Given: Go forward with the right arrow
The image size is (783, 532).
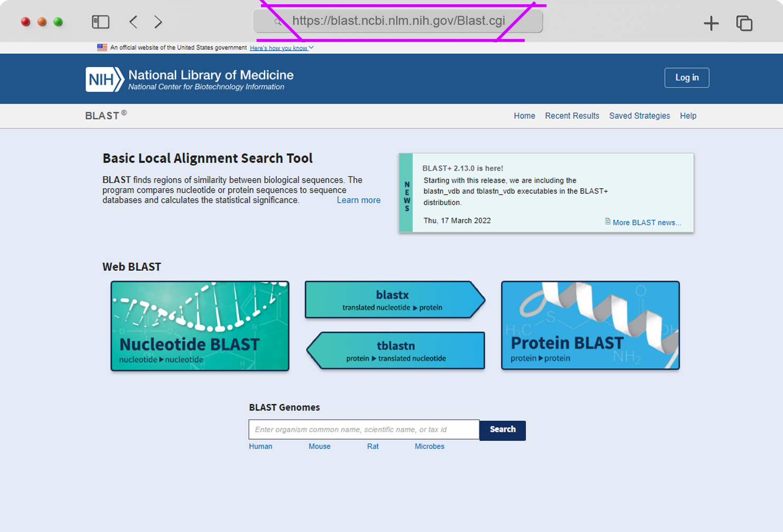Looking at the screenshot, I should point(158,22).
